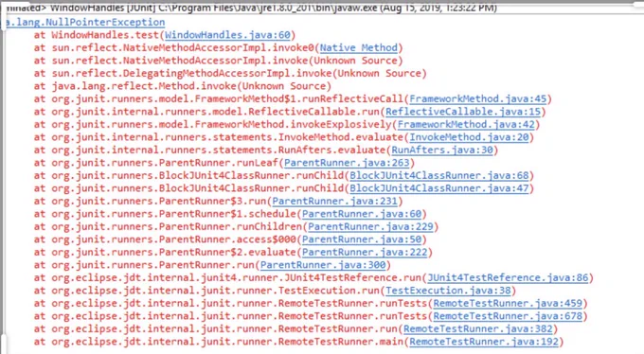This screenshot has height=354, width=644.
Task: Open RunAfters.java:30 link
Action: pyautogui.click(x=442, y=150)
